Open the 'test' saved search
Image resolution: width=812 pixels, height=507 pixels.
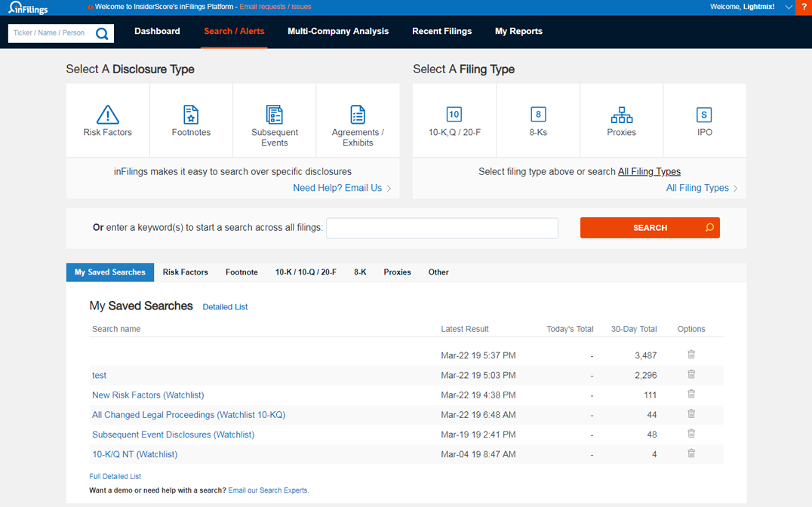(x=99, y=376)
